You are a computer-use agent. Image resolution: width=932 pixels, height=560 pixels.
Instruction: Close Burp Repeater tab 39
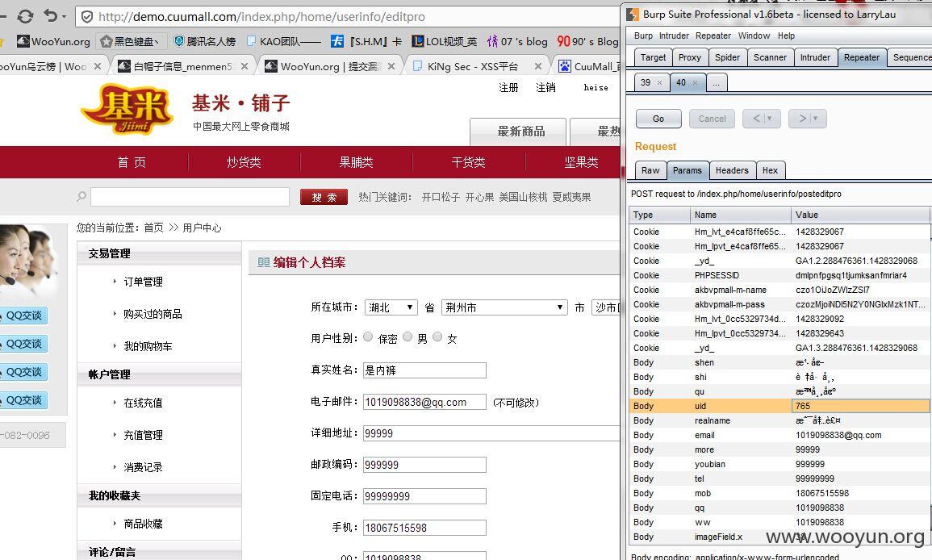[x=659, y=82]
